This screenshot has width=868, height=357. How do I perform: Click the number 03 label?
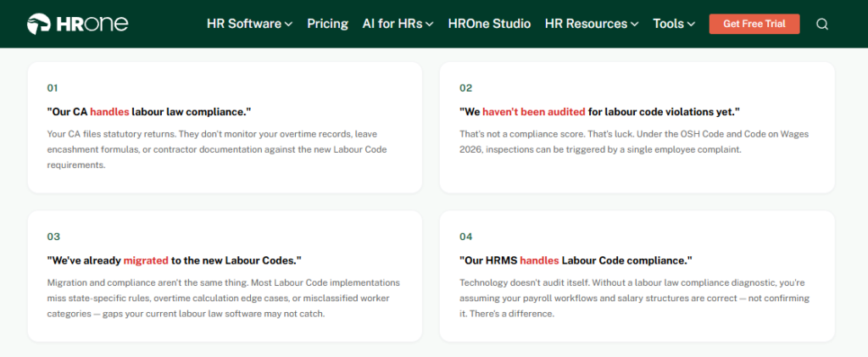[53, 237]
